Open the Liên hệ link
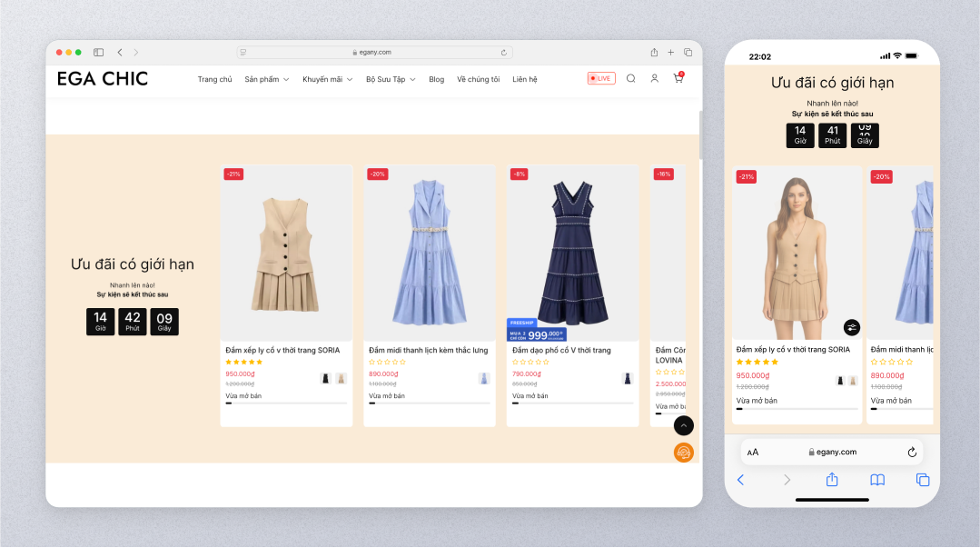 point(525,80)
